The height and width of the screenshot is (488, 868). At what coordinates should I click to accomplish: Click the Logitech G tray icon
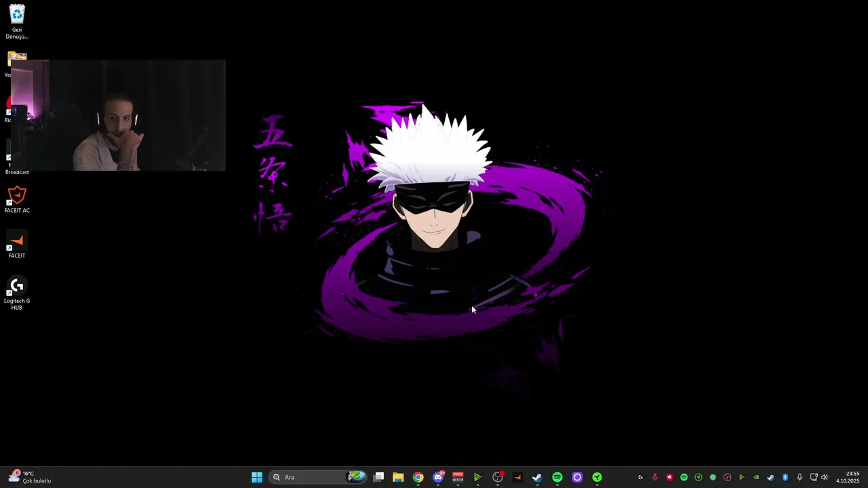[640, 477]
